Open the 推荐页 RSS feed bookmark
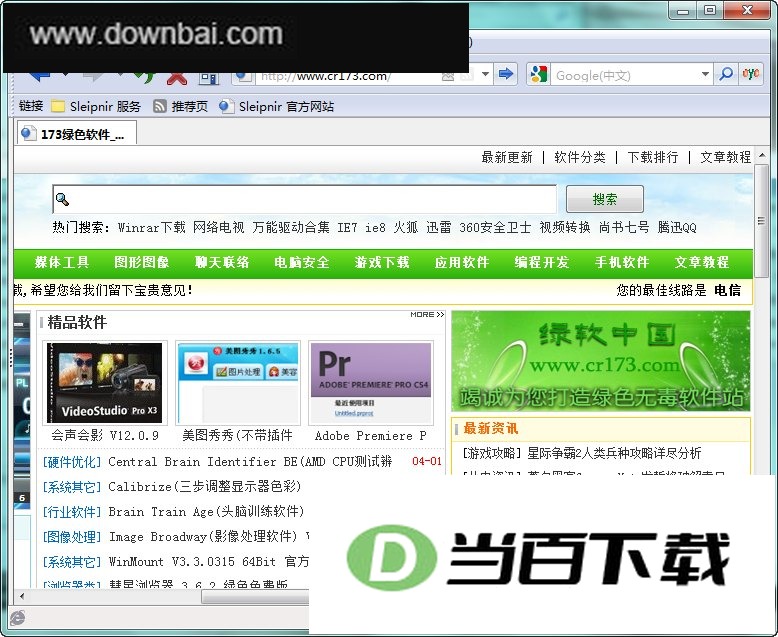The width and height of the screenshot is (778, 637). pos(180,106)
